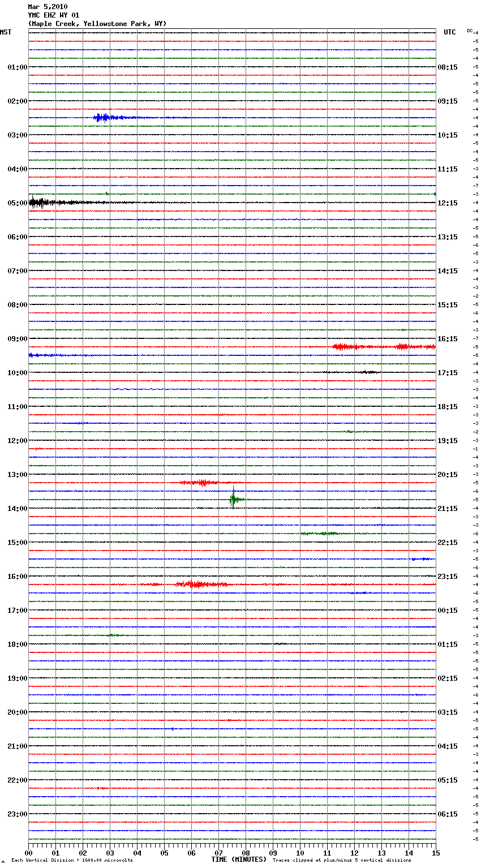
Task: Select the '12:00' MST hour label
Action: (x=18, y=441)
